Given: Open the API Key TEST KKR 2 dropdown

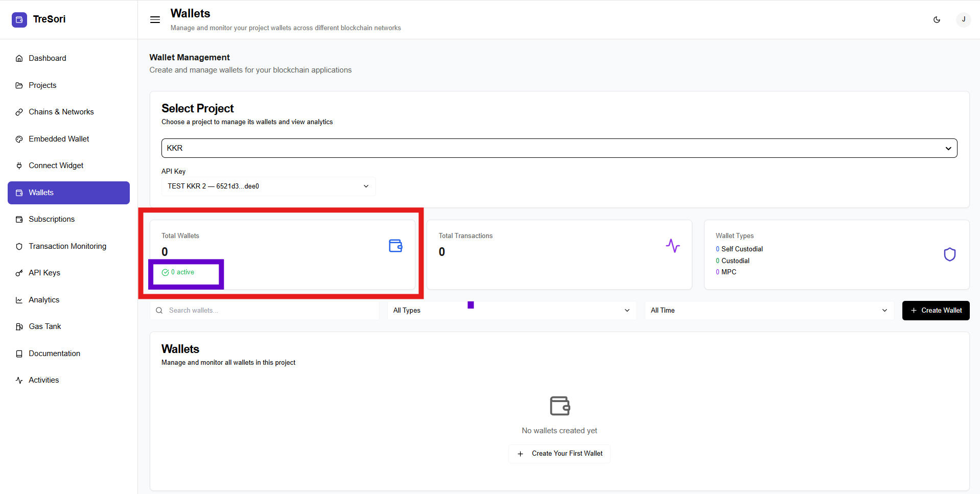Looking at the screenshot, I should (x=268, y=186).
